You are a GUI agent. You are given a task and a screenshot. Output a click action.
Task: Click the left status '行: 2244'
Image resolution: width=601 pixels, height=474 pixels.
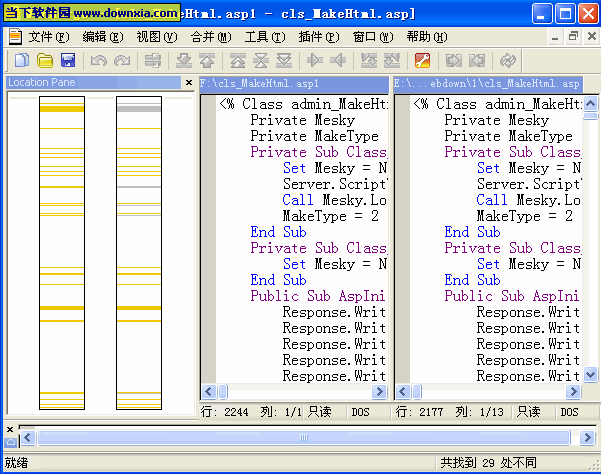point(225,412)
